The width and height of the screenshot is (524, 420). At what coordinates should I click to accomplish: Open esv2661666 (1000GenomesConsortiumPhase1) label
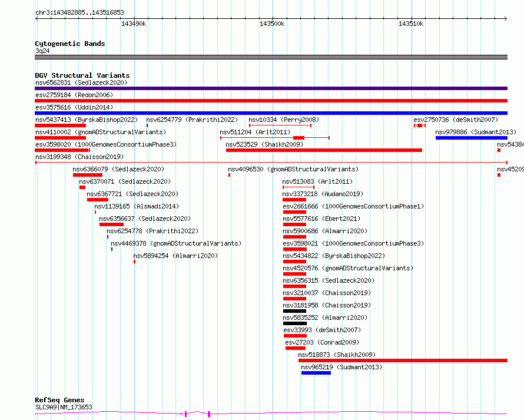point(353,206)
